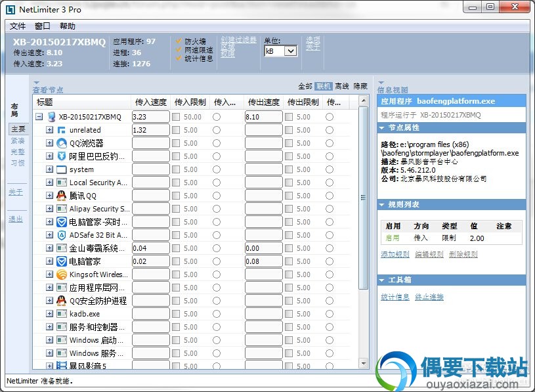Click the unrelated row icon
The image size is (535, 392).
click(x=62, y=130)
